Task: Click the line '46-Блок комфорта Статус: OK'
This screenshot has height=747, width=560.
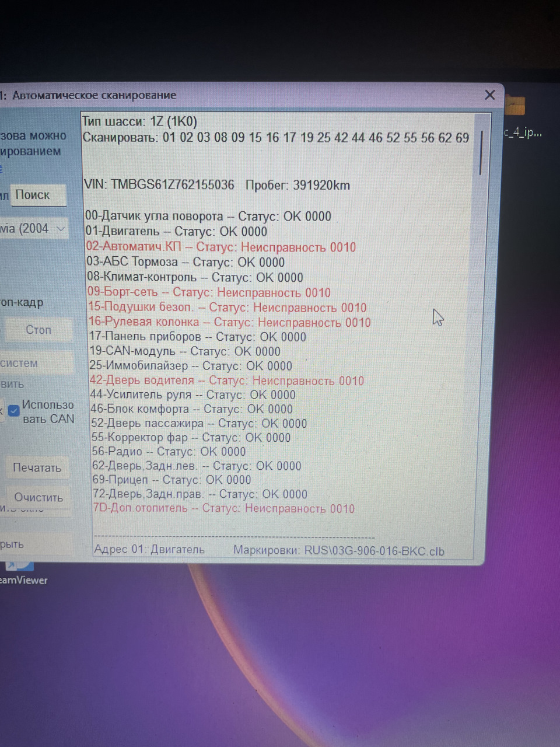Action: tap(191, 409)
